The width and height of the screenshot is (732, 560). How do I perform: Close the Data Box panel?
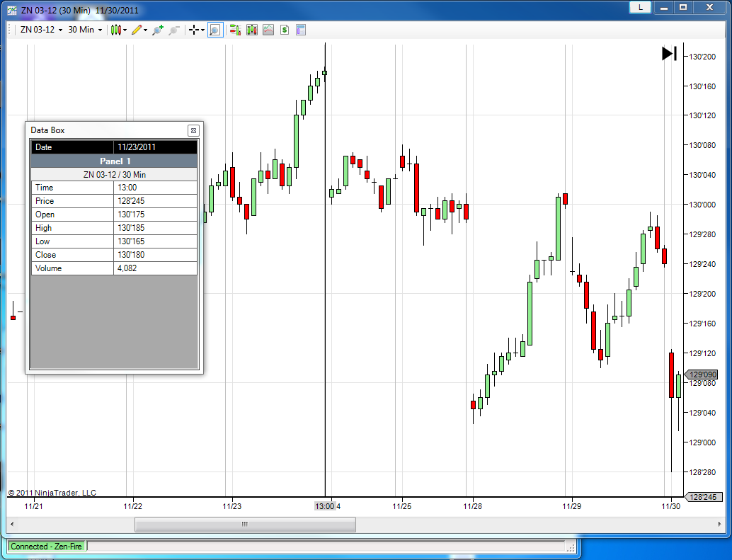coord(193,131)
